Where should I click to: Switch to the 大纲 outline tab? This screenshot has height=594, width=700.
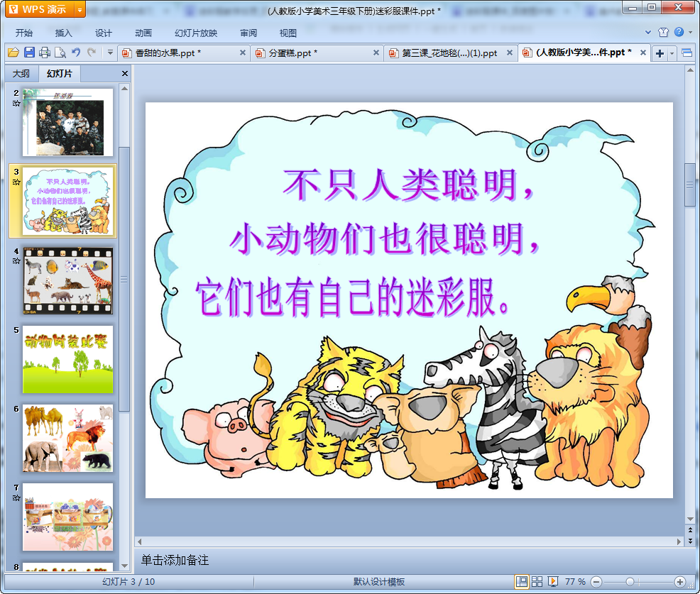coord(21,74)
